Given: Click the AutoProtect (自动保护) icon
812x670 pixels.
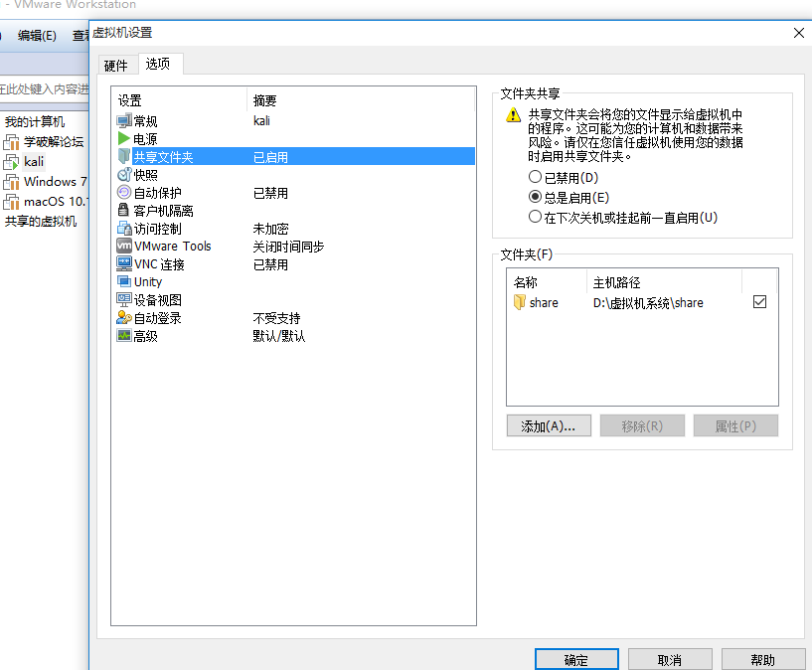Looking at the screenshot, I should point(124,193).
